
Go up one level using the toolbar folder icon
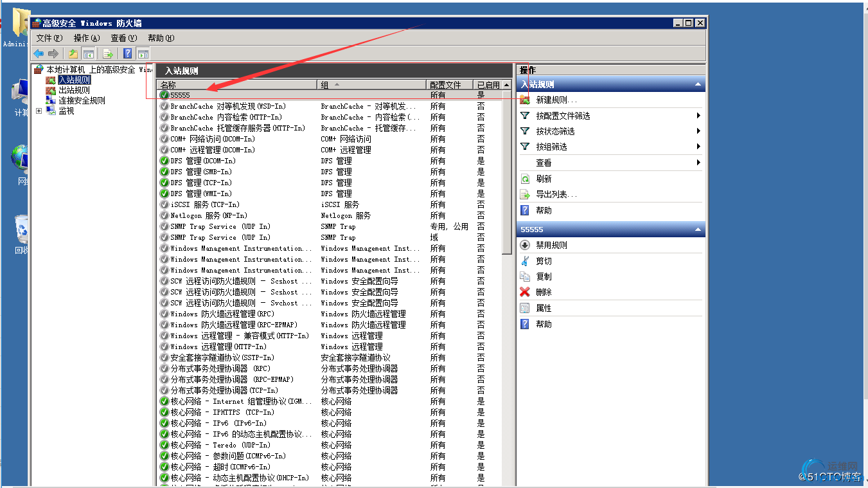pos(73,54)
